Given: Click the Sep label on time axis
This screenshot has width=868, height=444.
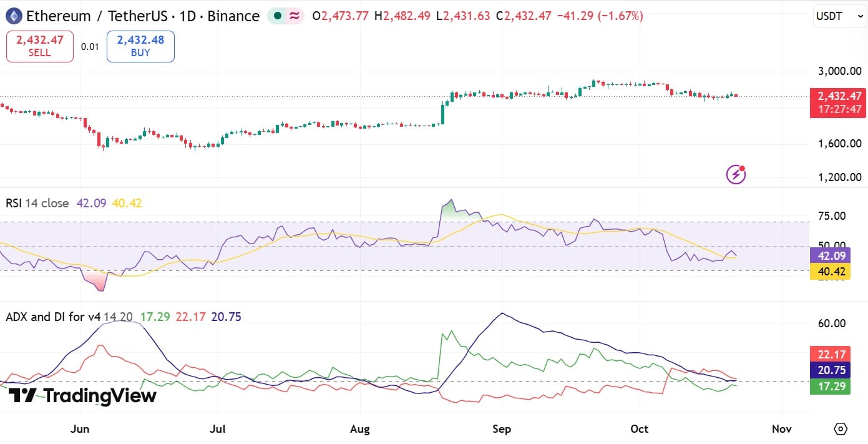Looking at the screenshot, I should (502, 429).
